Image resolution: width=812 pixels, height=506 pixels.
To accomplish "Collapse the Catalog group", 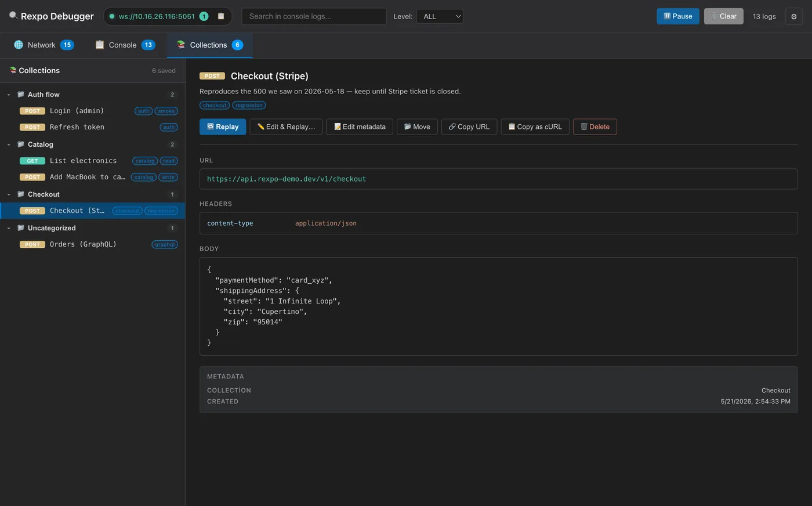I will click(9, 144).
